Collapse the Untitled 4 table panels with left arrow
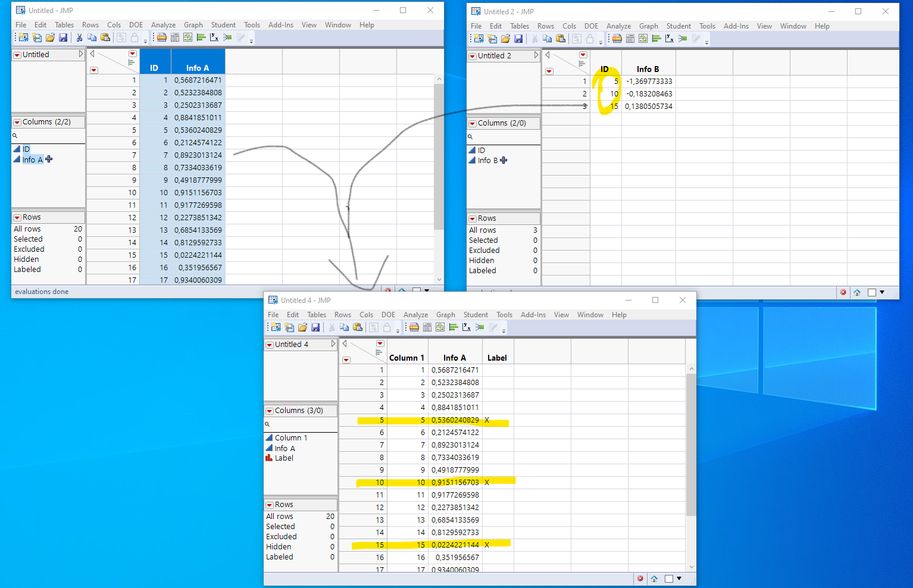The width and height of the screenshot is (913, 588). pos(345,343)
